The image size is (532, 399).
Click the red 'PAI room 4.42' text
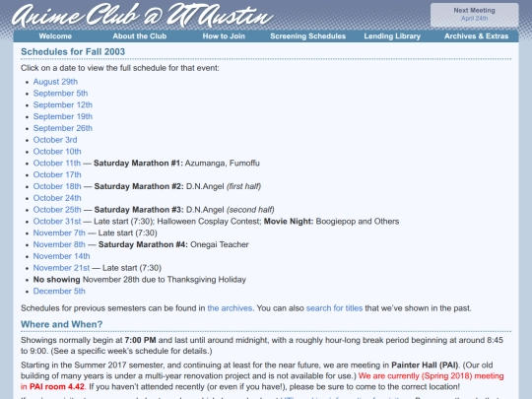click(57, 387)
